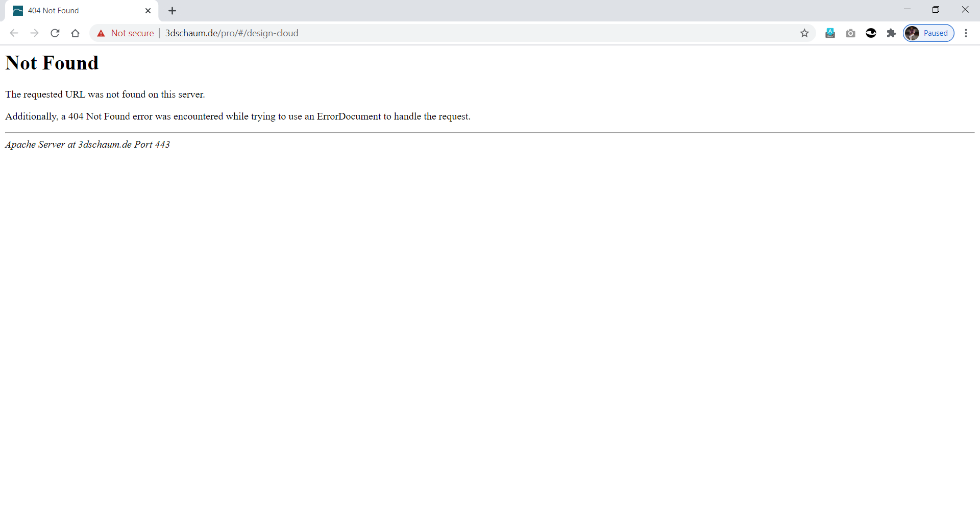View the Not secure site info

click(x=126, y=33)
